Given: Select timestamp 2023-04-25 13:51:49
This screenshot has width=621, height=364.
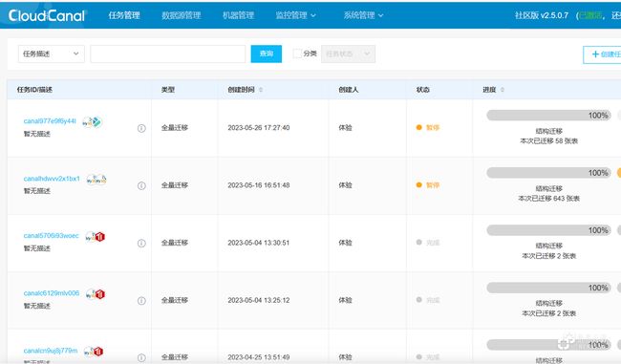Looking at the screenshot, I should click(x=259, y=357).
